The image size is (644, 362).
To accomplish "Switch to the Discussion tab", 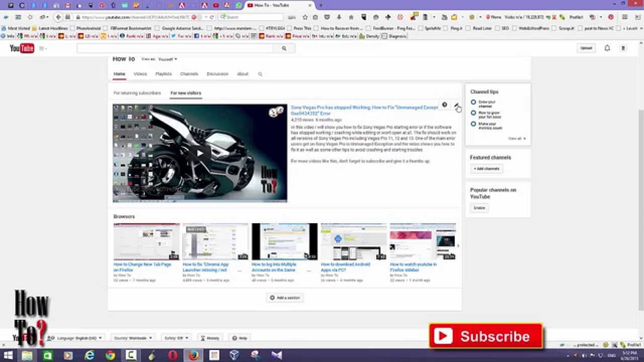I will (x=217, y=74).
